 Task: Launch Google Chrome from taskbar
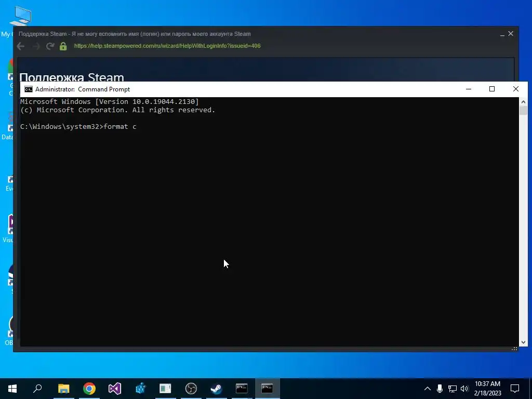[x=89, y=389]
